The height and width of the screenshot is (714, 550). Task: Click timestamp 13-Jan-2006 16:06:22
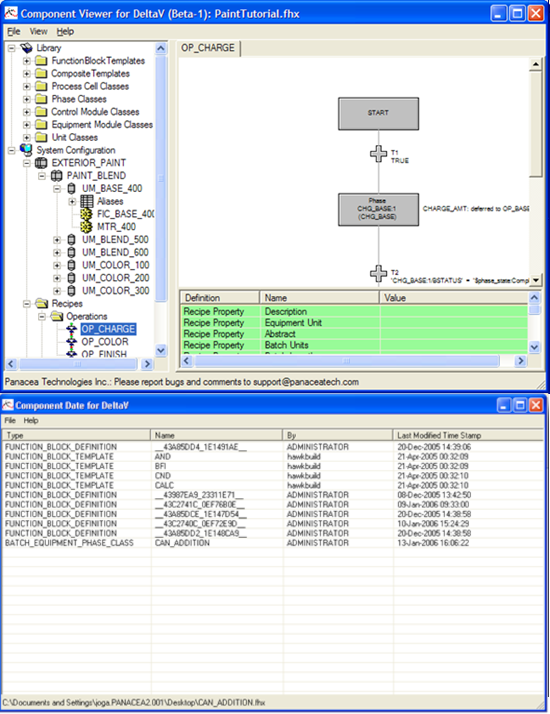click(433, 543)
